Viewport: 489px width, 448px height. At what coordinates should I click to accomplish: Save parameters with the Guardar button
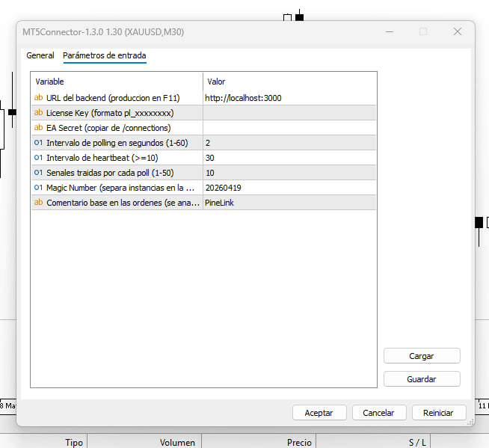(x=422, y=379)
